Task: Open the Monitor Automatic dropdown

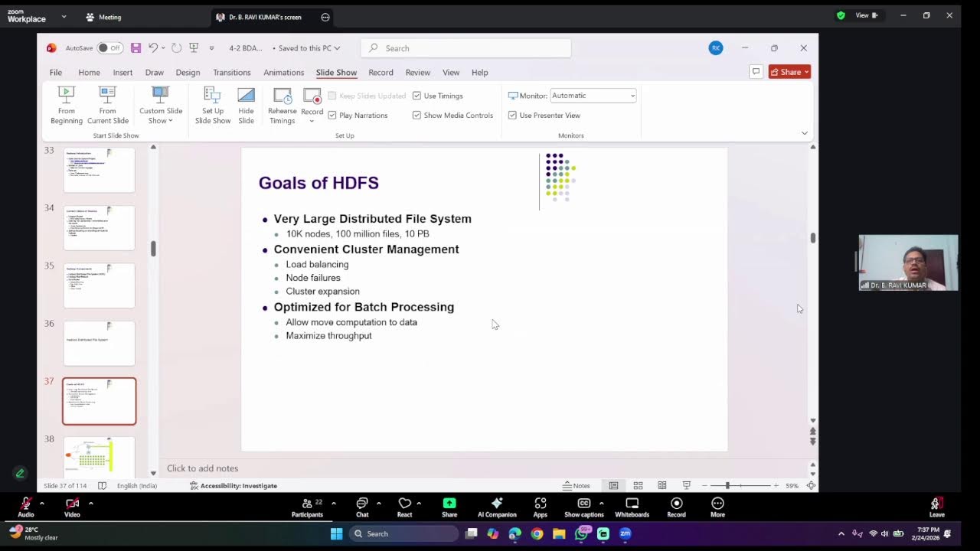Action: [593, 96]
